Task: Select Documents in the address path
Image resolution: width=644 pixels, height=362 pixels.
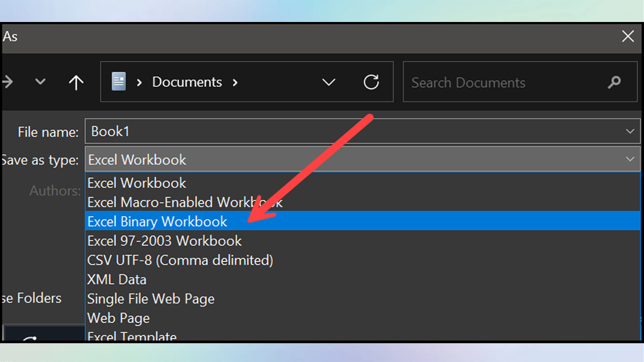Action: click(x=187, y=82)
